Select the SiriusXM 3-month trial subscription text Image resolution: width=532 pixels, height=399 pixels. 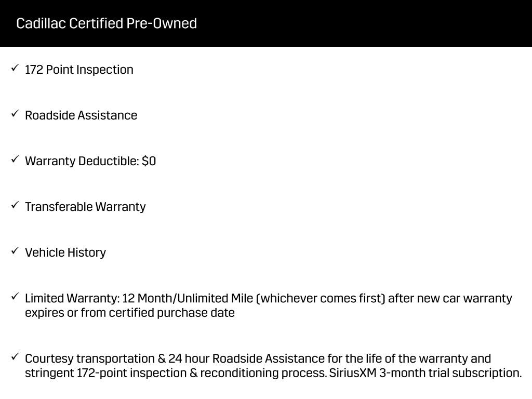pos(425,373)
